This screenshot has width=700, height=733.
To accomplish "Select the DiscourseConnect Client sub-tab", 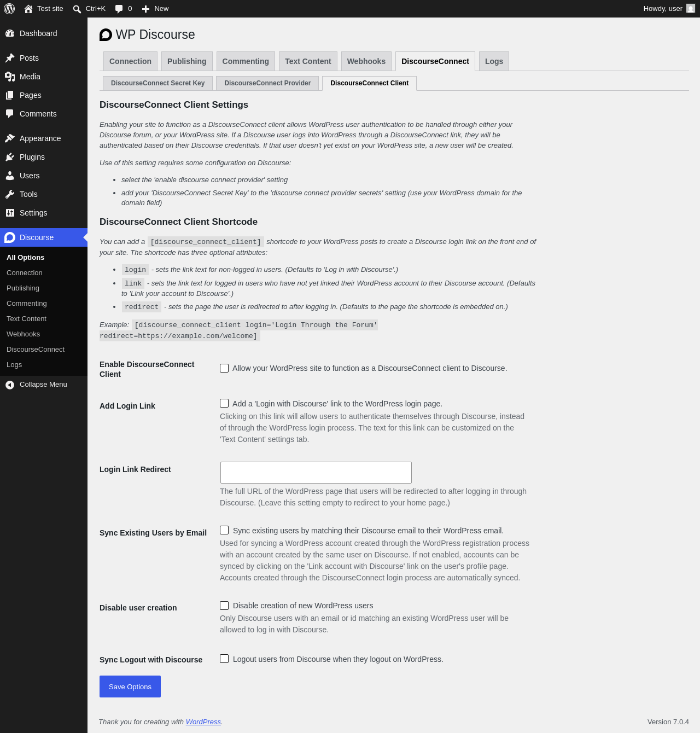I will (x=370, y=83).
